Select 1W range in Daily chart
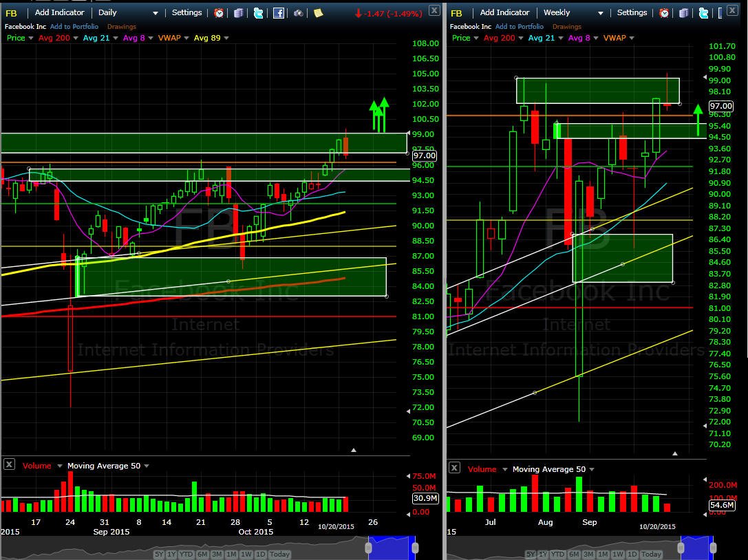The image size is (748, 560). (x=246, y=554)
